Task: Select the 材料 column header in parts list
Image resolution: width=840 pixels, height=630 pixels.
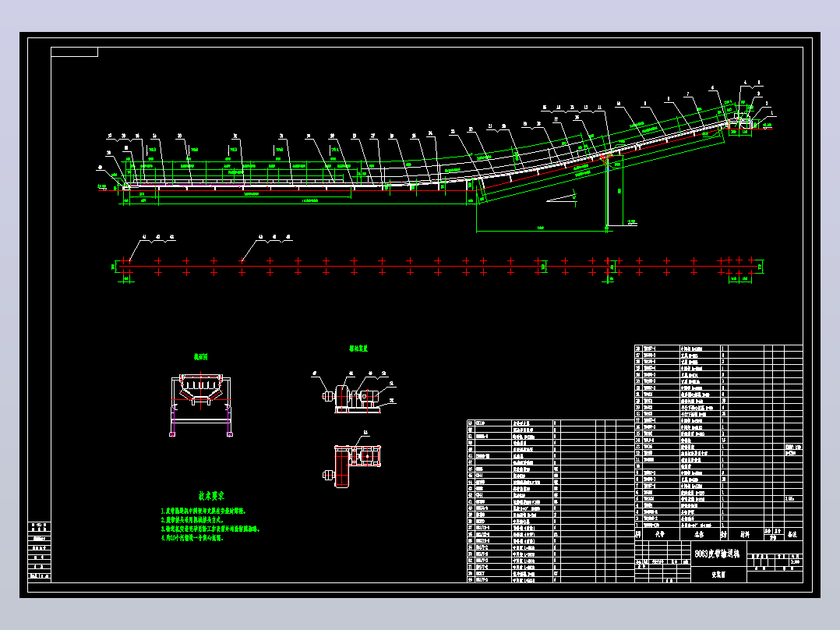Action: pyautogui.click(x=745, y=534)
